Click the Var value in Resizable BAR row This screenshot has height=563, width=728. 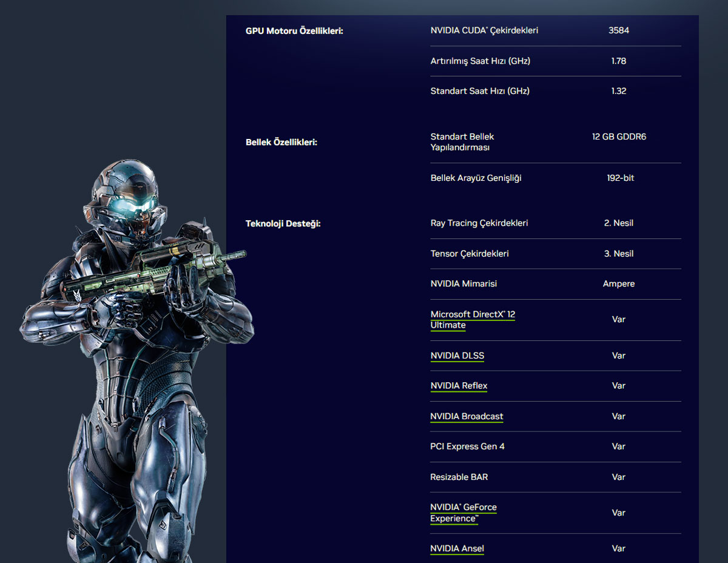coord(619,477)
